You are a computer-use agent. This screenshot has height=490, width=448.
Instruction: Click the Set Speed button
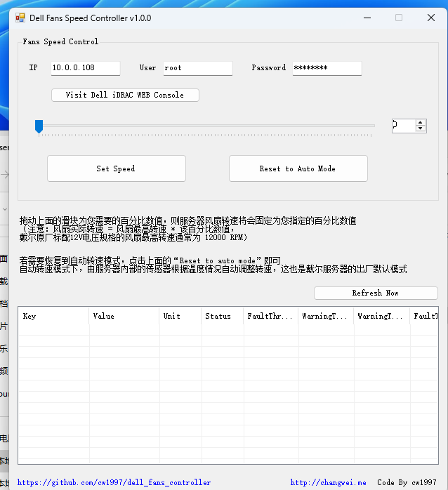coord(117,168)
